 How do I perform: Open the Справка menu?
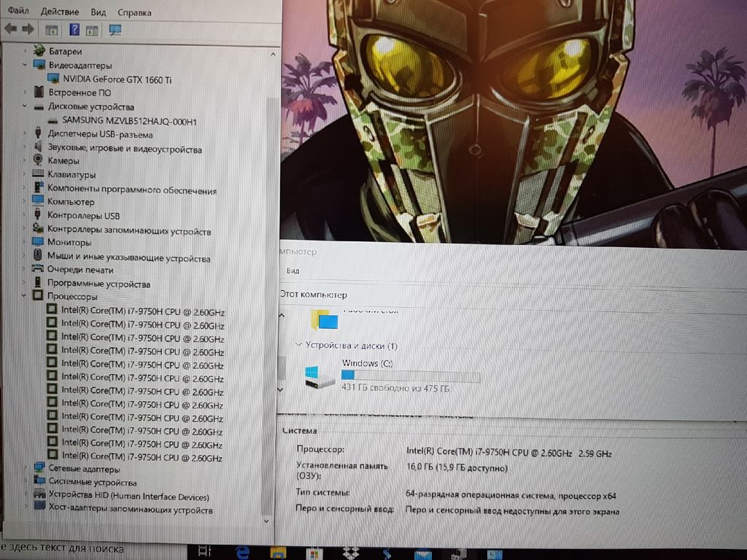(x=134, y=12)
